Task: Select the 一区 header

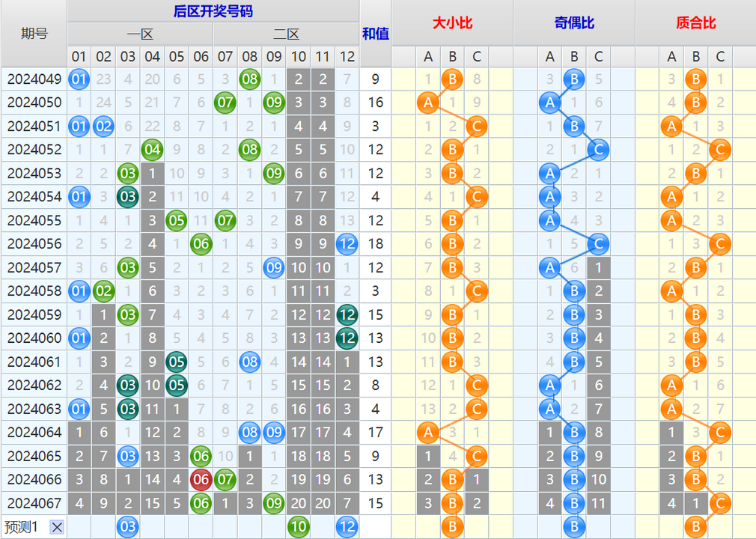Action: pyautogui.click(x=140, y=34)
